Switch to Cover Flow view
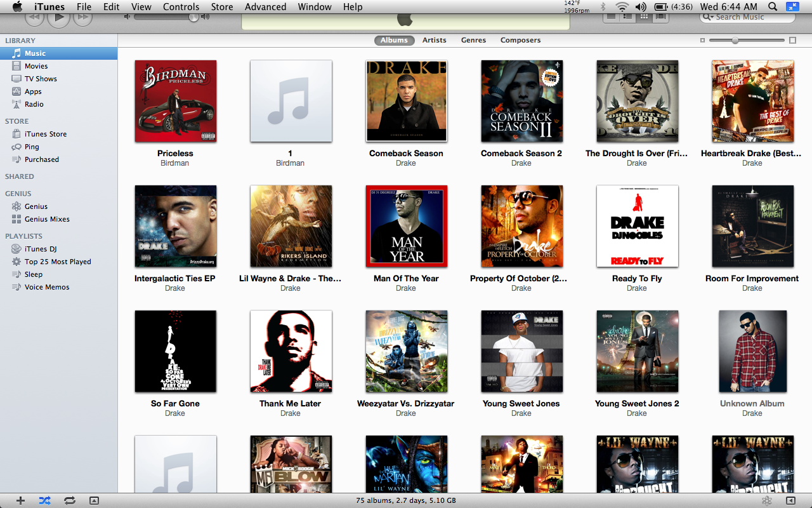 tap(661, 17)
